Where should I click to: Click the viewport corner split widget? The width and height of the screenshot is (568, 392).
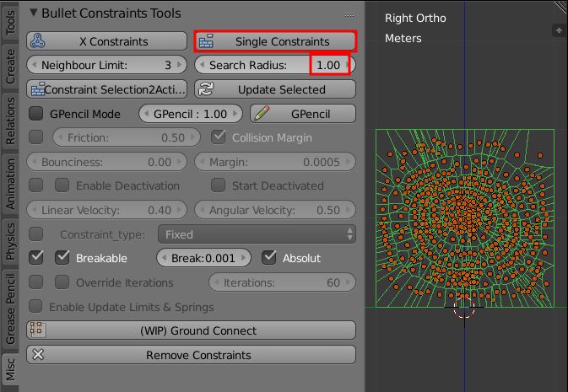(560, 8)
